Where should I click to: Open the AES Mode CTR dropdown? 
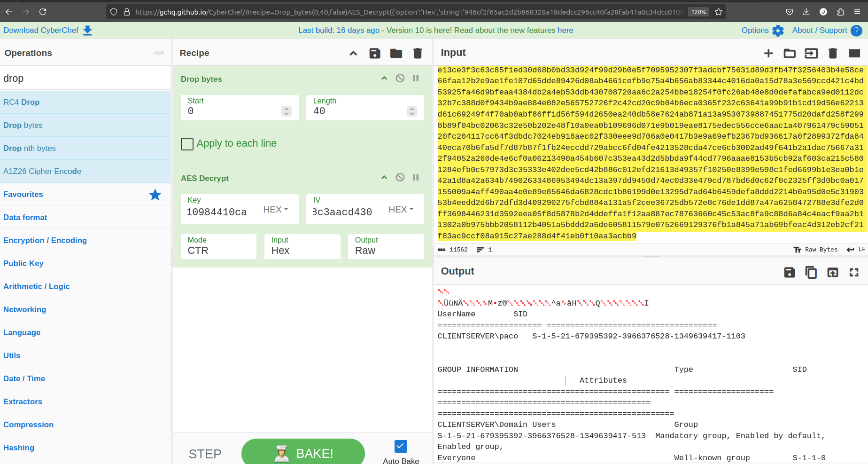tap(218, 246)
